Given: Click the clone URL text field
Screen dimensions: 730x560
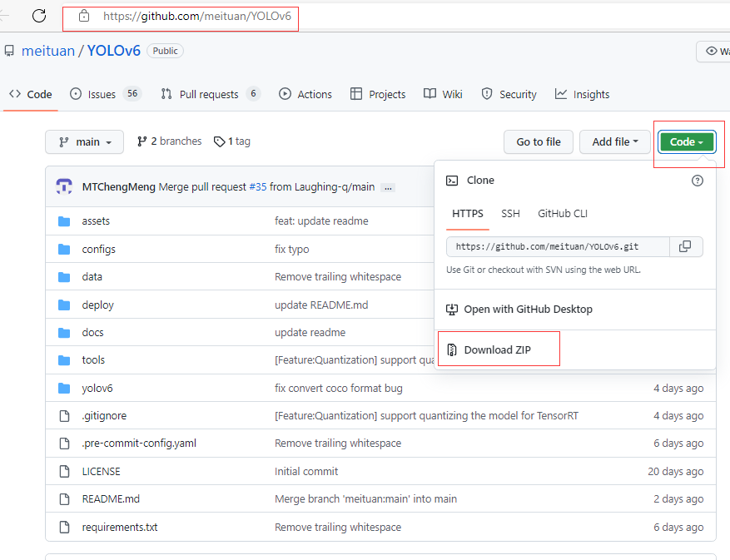Looking at the screenshot, I should pos(558,247).
